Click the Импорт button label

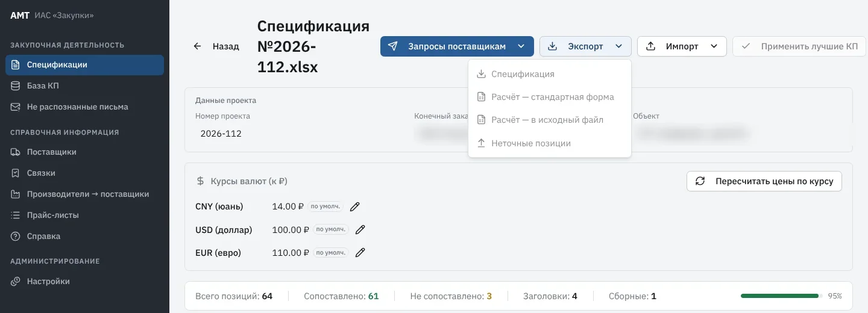682,46
